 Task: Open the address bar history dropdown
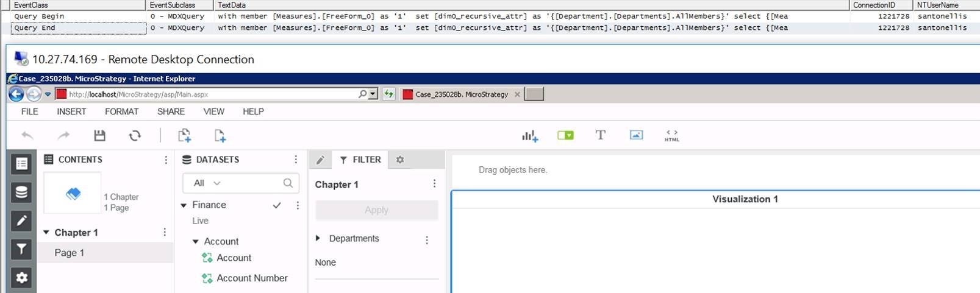(x=373, y=94)
